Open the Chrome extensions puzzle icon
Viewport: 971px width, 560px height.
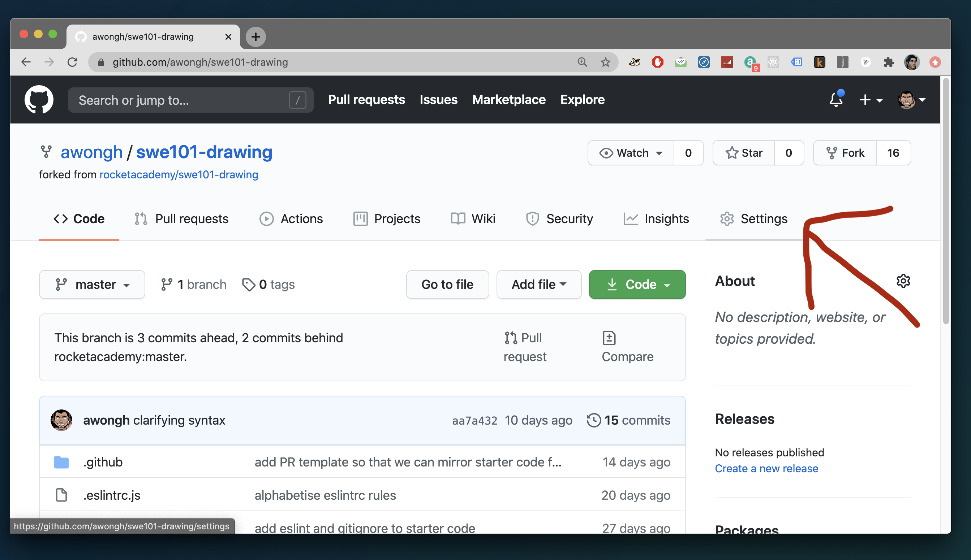click(x=889, y=62)
